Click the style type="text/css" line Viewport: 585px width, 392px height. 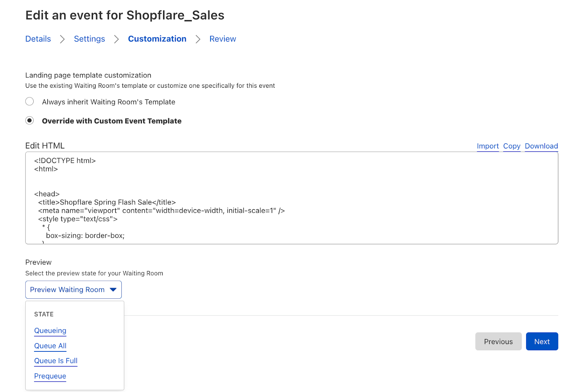(x=78, y=219)
